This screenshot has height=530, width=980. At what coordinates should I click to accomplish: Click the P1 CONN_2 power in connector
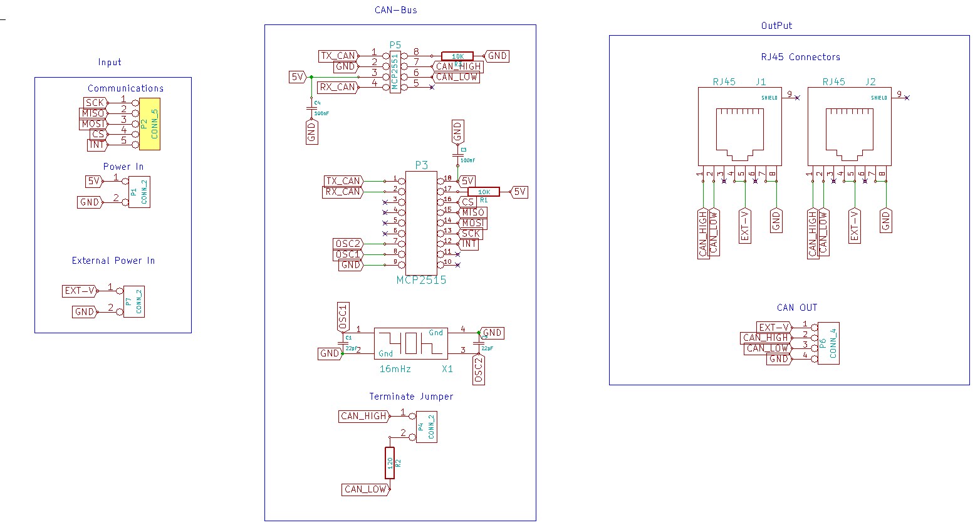click(x=139, y=192)
